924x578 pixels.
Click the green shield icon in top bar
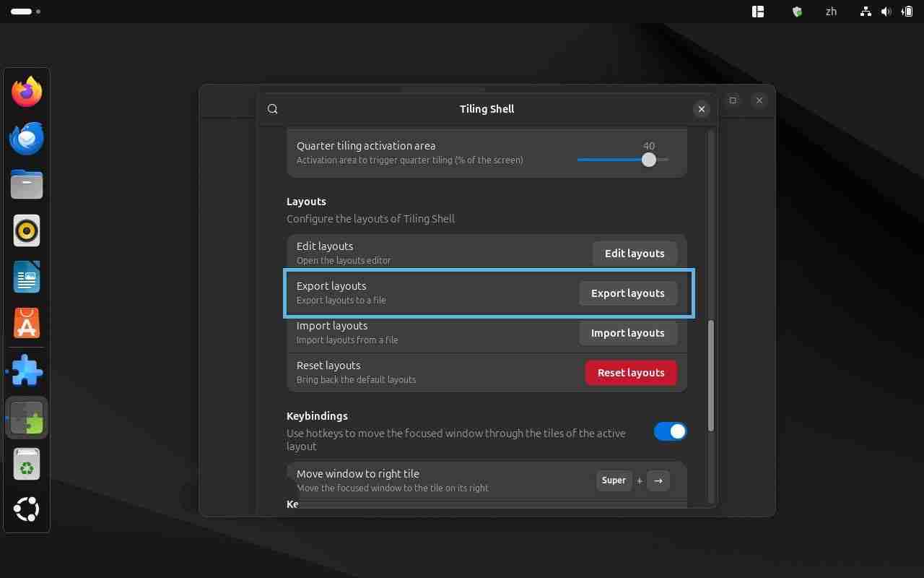coord(796,12)
